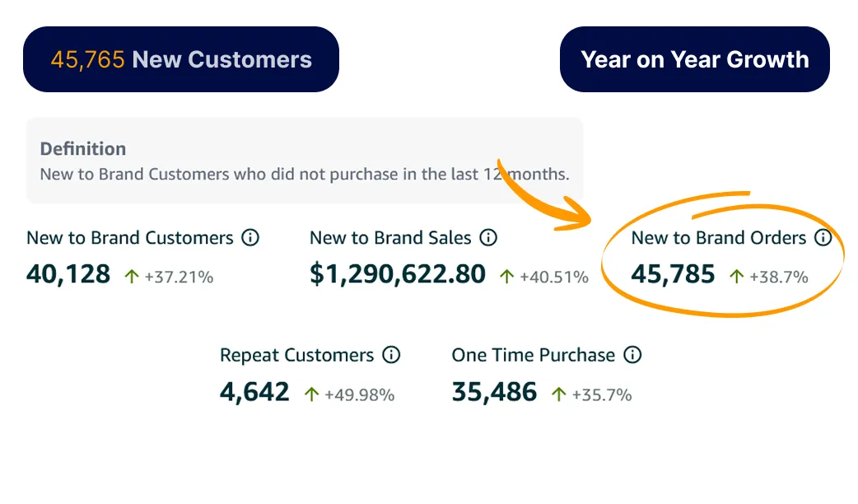Image resolution: width=858 pixels, height=504 pixels.
Task: Click the $1,290,622.80 sales figure
Action: 398,274
